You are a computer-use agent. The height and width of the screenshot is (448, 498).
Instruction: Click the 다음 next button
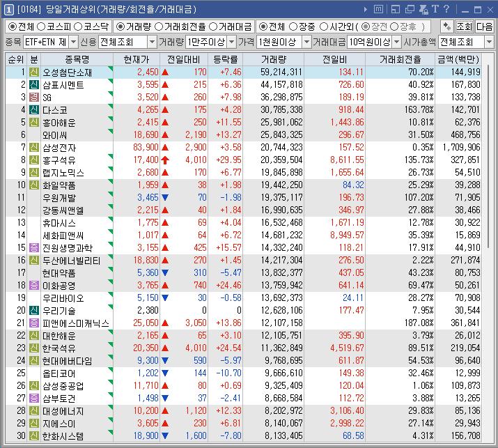(484, 26)
